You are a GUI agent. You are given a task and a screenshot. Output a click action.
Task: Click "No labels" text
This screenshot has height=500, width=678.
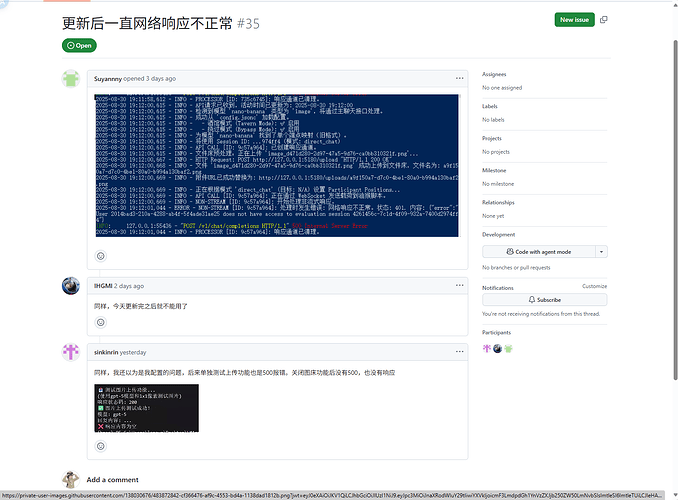point(493,120)
